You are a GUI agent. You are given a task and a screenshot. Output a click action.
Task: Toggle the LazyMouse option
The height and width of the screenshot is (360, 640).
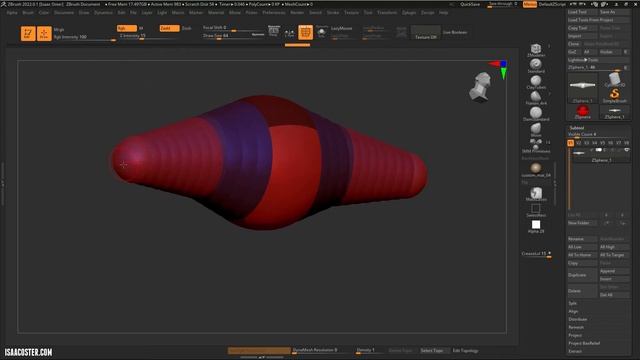point(341,28)
